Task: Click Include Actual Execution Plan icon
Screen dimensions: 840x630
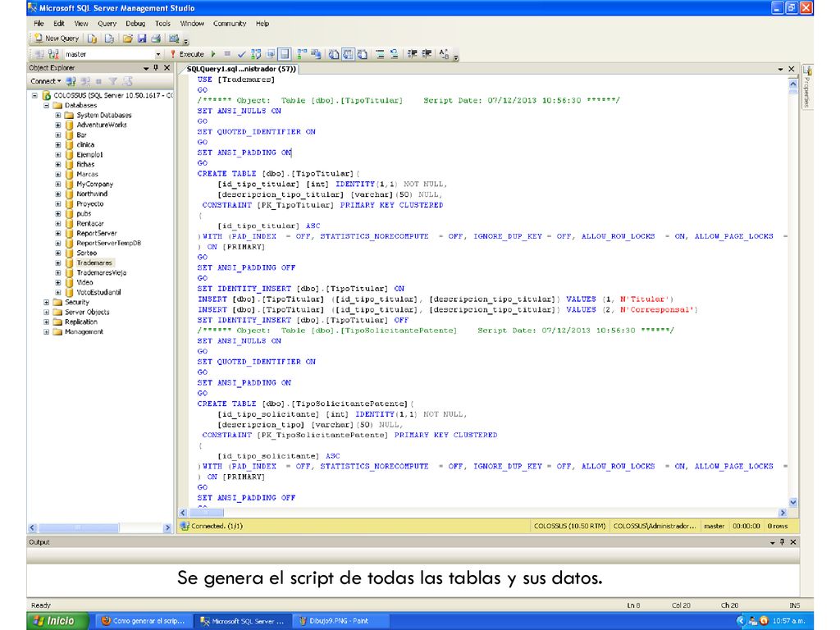Action: tap(302, 54)
